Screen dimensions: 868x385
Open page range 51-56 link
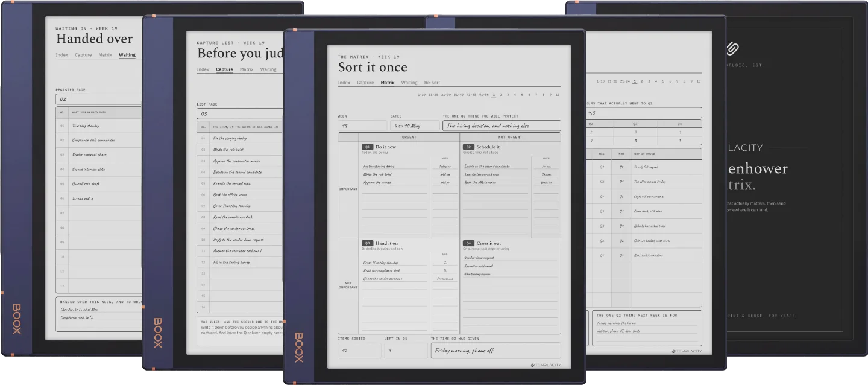[x=483, y=95]
